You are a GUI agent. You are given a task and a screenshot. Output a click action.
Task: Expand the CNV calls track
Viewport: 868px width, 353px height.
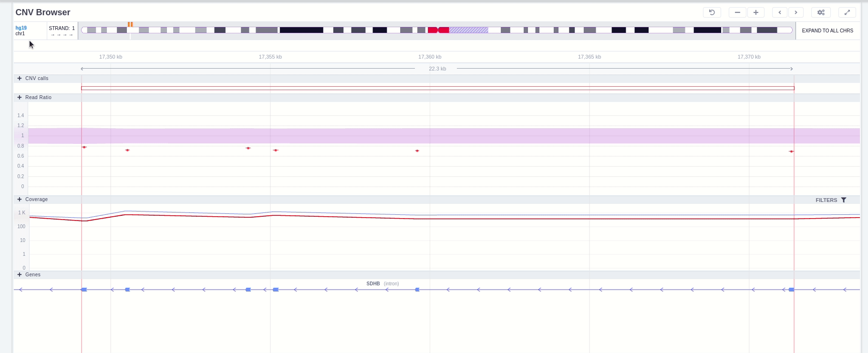click(20, 78)
